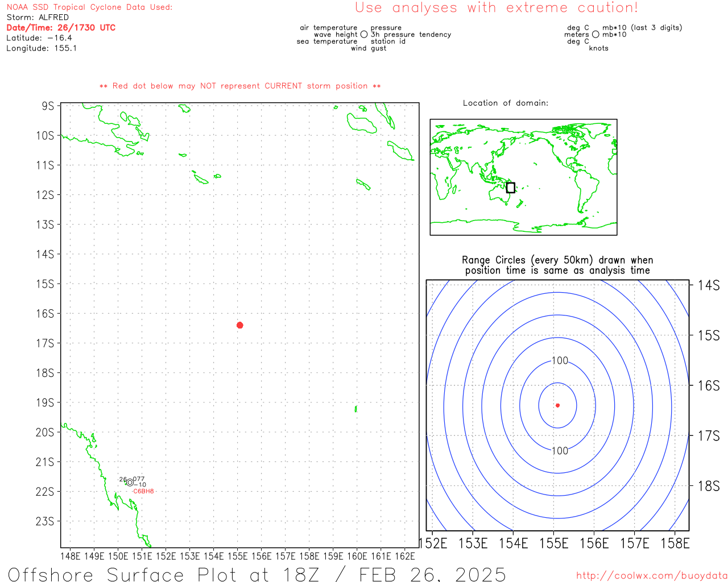The image size is (728, 582).
Task: Click the C6BH8 station circle marker
Action: point(130,483)
